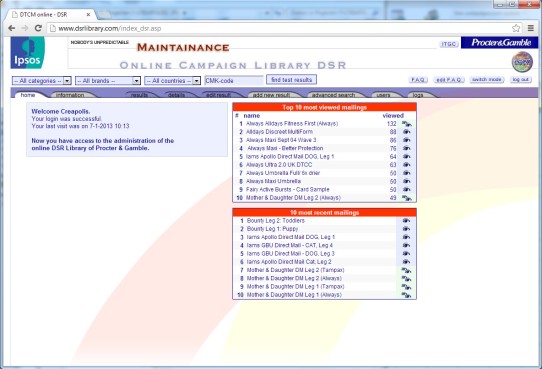
Task: Select the DTCM online - DSR browser tab
Action: click(x=51, y=15)
